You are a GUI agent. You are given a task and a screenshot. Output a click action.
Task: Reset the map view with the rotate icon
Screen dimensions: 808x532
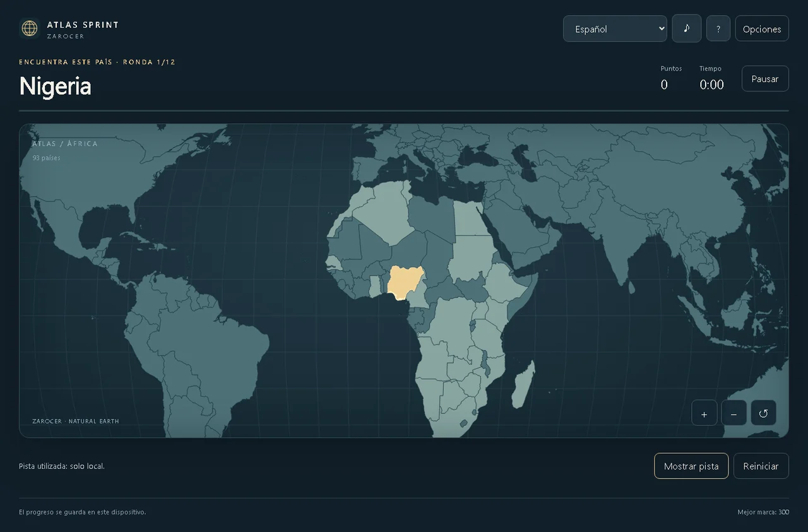point(764,413)
